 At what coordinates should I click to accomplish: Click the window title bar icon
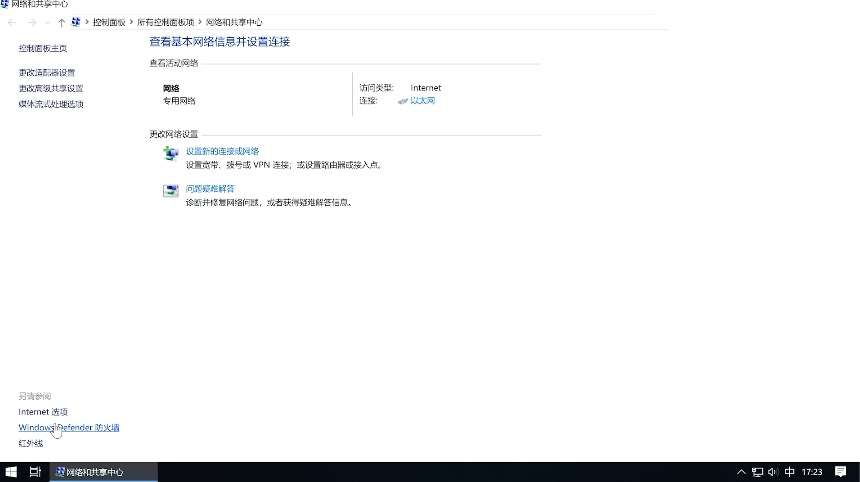coord(4,4)
